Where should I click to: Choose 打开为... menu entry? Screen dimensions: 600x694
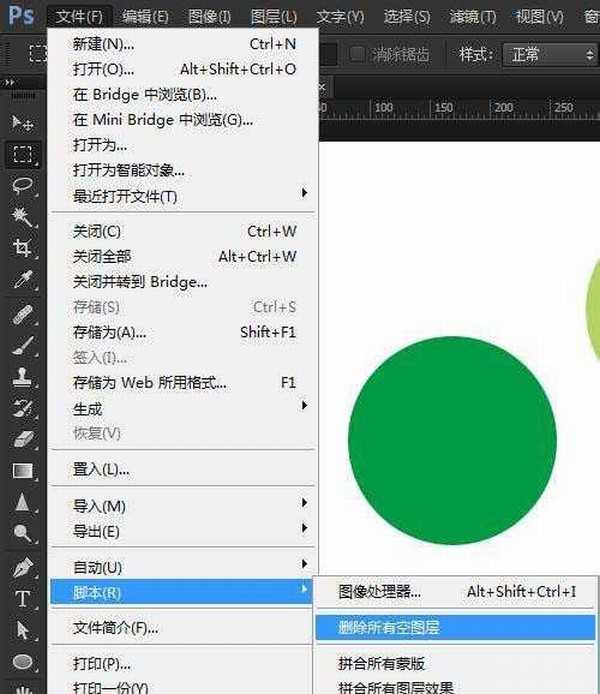coord(183,145)
